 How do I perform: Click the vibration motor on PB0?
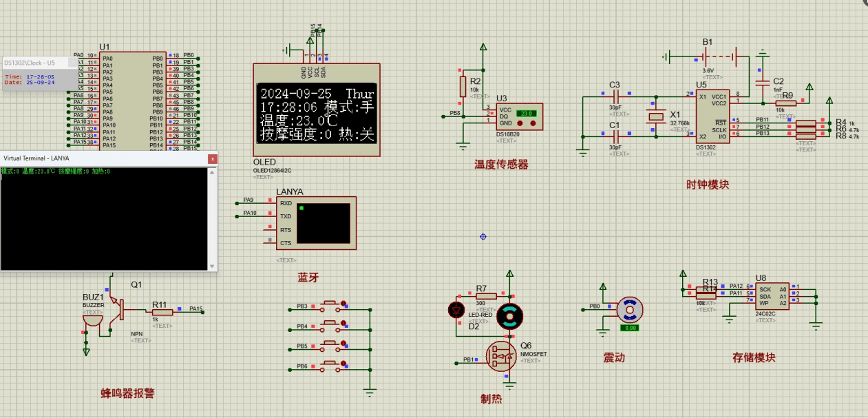point(629,310)
